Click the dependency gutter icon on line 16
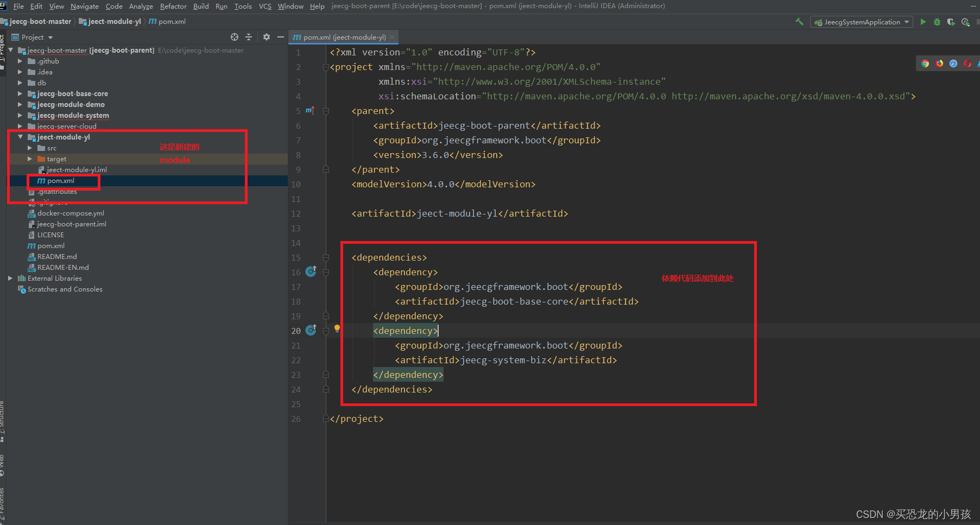 (x=311, y=271)
